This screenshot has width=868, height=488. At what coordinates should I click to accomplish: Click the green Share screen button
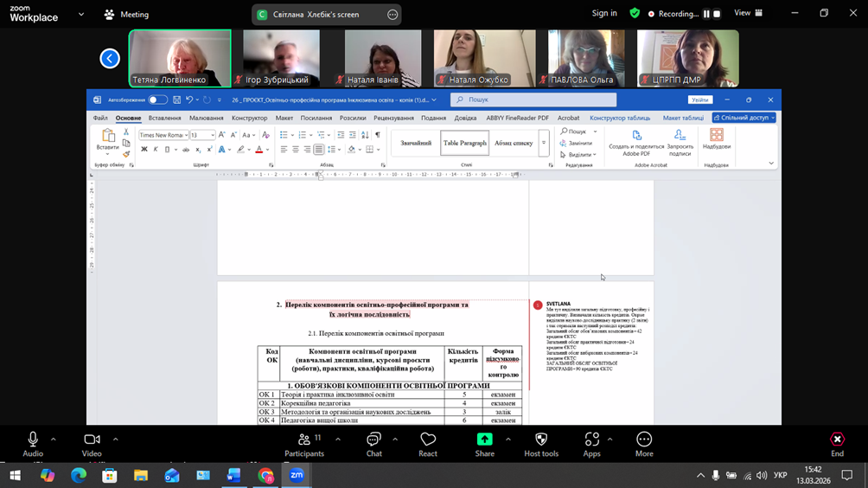click(x=484, y=444)
